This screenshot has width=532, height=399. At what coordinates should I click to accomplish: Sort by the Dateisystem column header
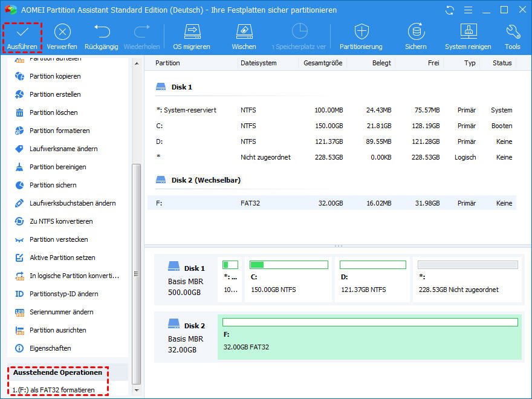tap(258, 63)
